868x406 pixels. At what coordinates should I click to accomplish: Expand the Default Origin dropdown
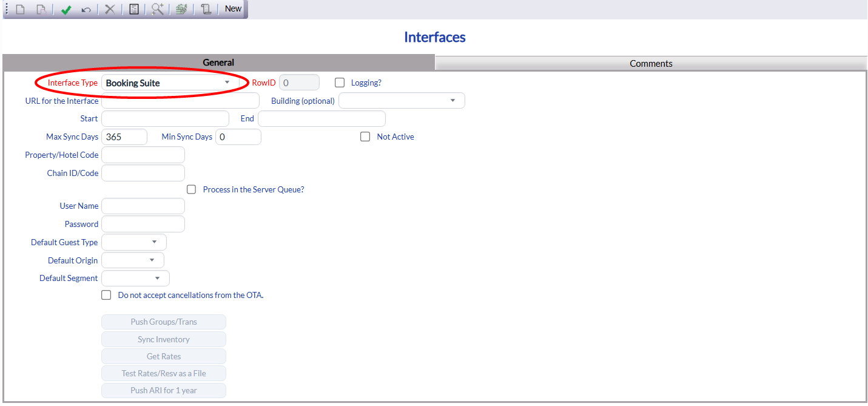133,260
